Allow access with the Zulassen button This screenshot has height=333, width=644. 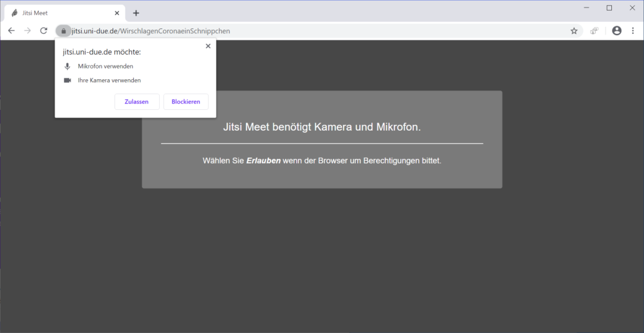[x=136, y=102]
